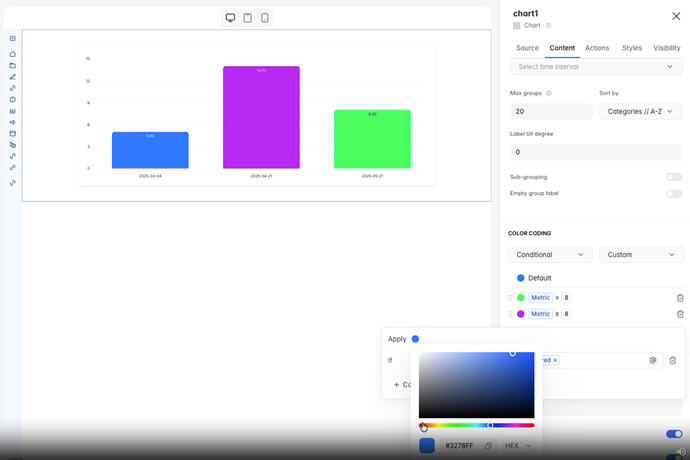Click the chart grid icon under chart1 title

(x=517, y=26)
